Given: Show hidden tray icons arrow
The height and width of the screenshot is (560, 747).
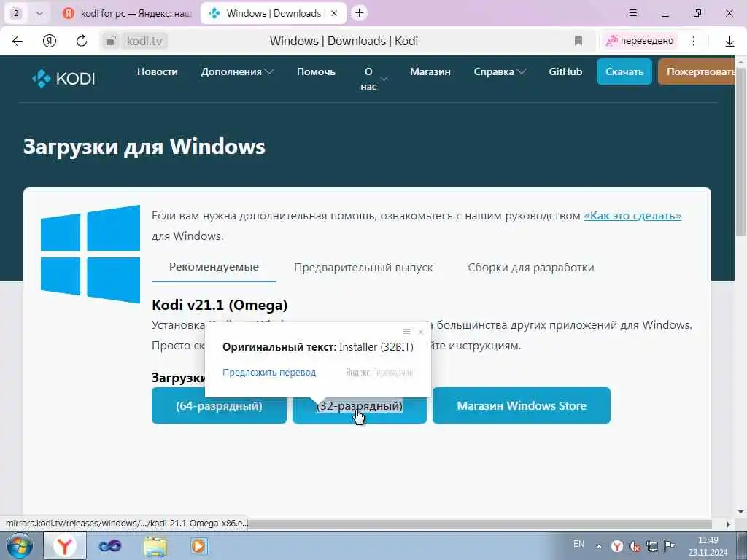Looking at the screenshot, I should point(599,546).
